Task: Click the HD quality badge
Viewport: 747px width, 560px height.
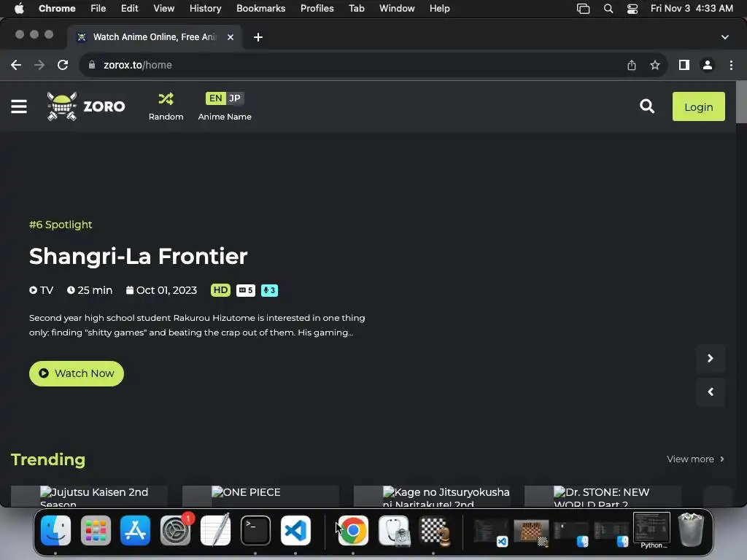Action: coord(220,290)
